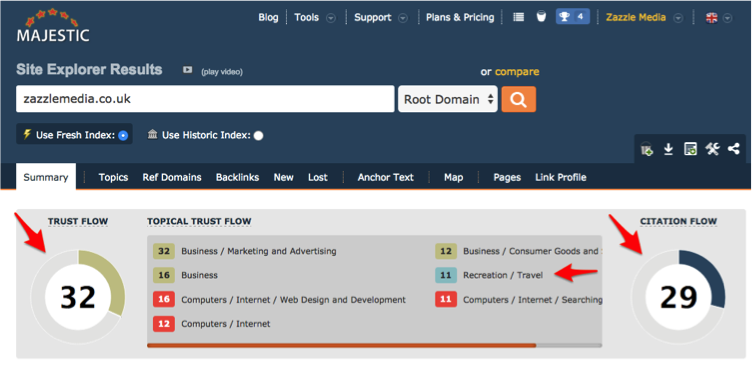Switch to the Anchor Text tab
The height and width of the screenshot is (368, 752).
click(x=385, y=178)
